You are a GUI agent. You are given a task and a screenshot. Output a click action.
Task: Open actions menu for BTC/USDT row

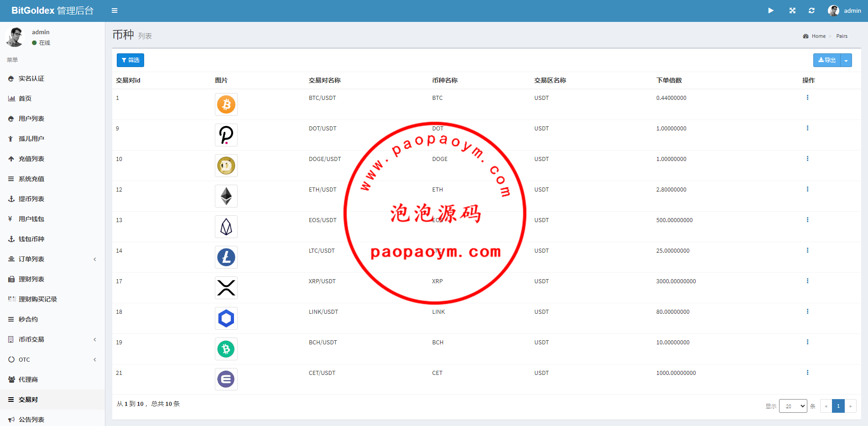coord(807,98)
